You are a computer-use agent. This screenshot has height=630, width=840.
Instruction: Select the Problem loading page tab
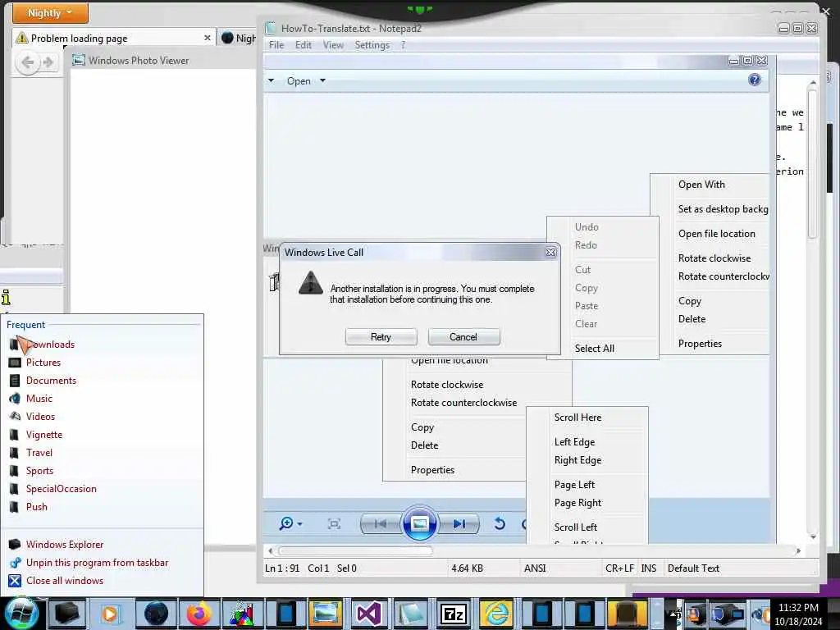coord(113,38)
